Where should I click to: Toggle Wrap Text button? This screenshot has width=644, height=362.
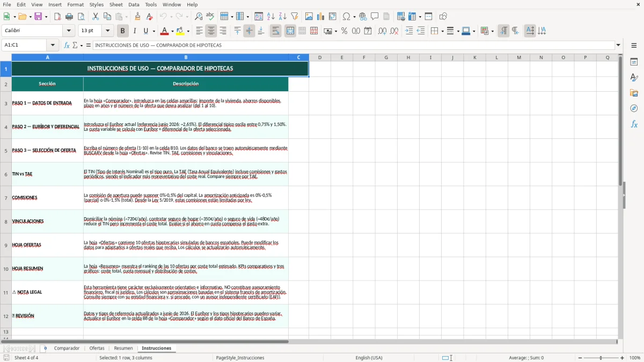coord(276,31)
